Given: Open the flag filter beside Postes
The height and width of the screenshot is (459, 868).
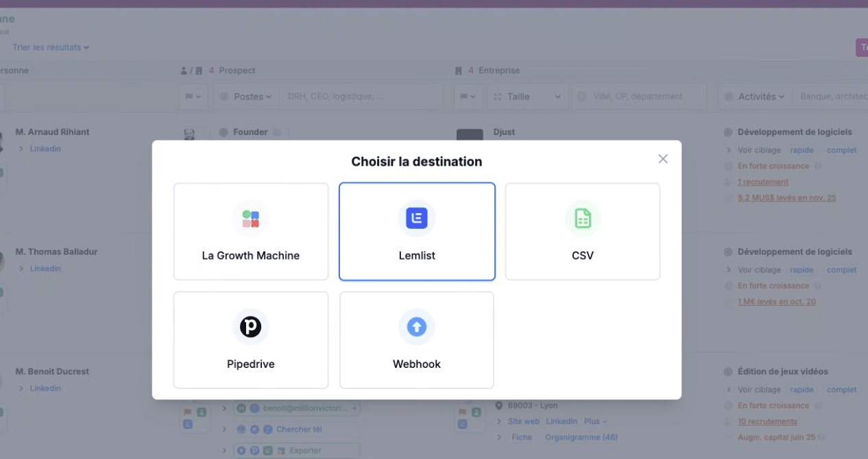Looking at the screenshot, I should tap(194, 97).
